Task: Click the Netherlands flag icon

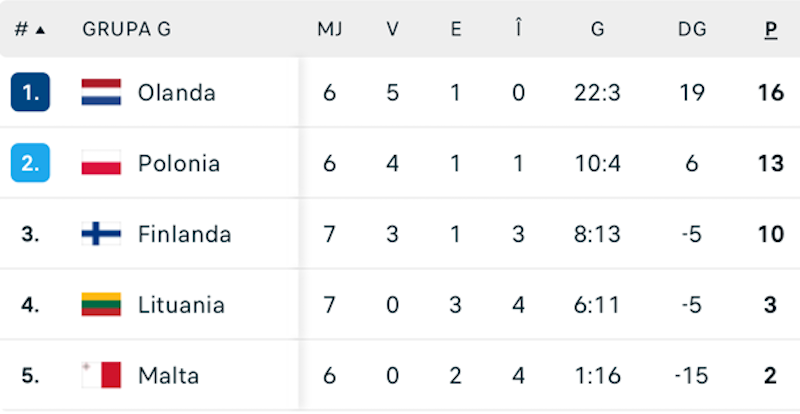Action: coord(101,93)
